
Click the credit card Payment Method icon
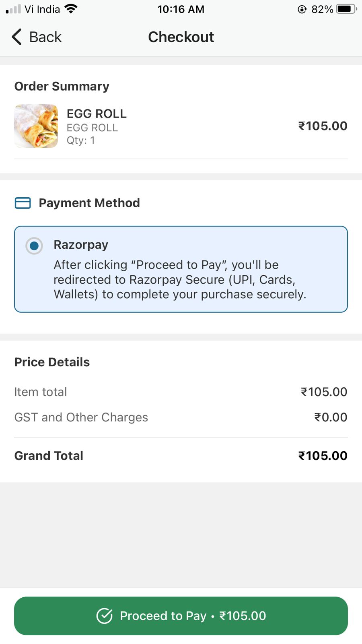click(23, 203)
